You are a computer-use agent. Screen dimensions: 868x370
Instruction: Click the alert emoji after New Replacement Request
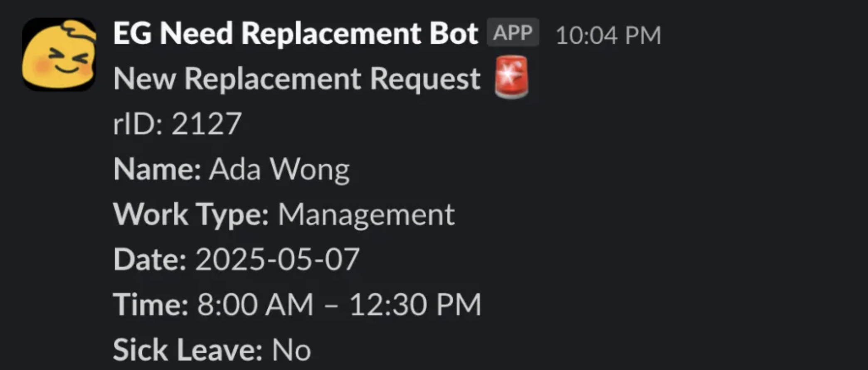click(x=512, y=79)
